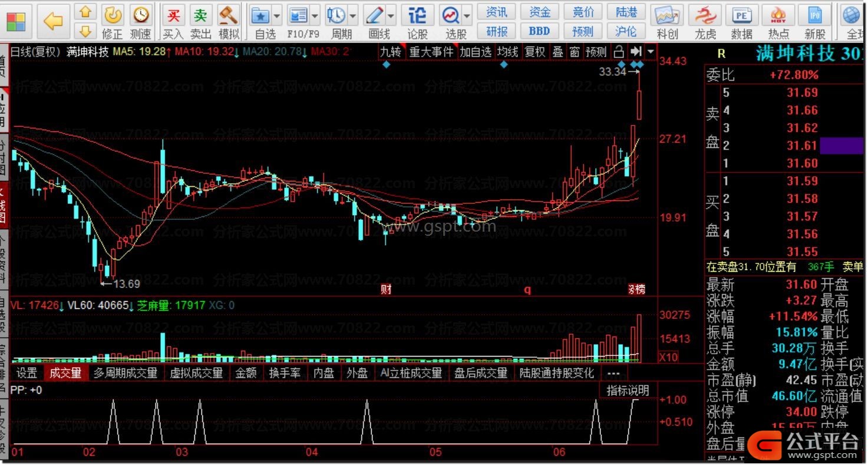Switch to 陆股通持股变化 tab
Viewport: 868px width, 465px height.
tap(557, 373)
